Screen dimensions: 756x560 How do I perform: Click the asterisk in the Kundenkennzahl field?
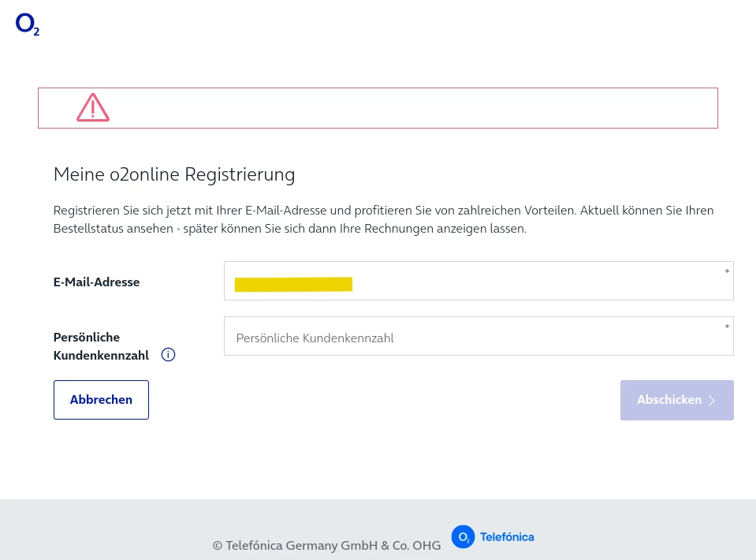727,326
